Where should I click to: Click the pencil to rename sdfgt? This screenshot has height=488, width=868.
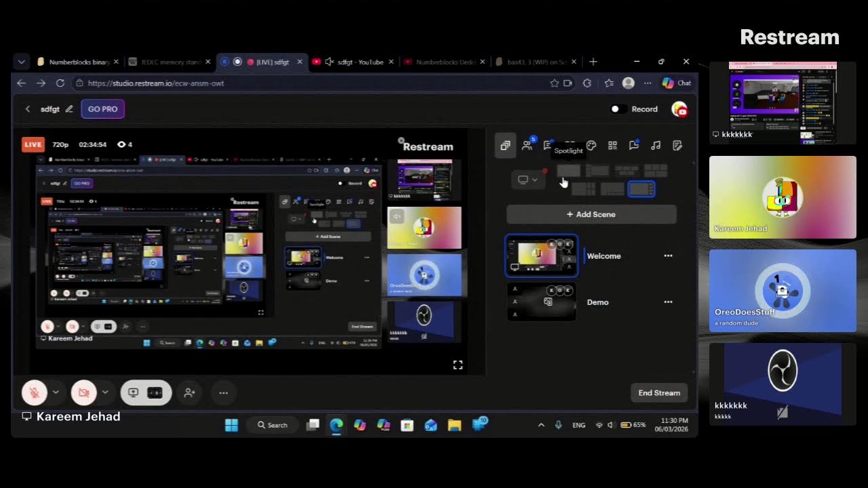[x=69, y=109]
